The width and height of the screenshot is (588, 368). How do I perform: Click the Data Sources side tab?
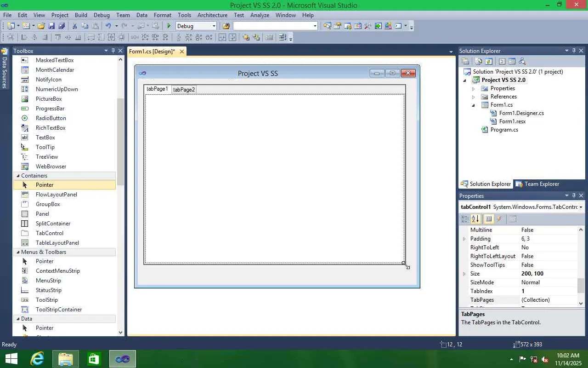[5, 69]
